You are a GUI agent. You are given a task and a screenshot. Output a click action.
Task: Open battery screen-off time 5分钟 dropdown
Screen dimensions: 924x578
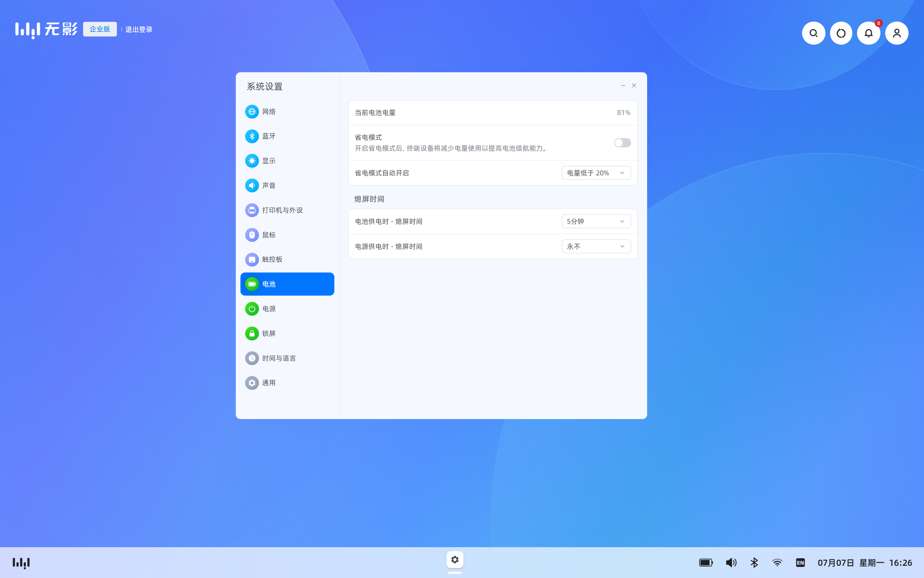(596, 221)
